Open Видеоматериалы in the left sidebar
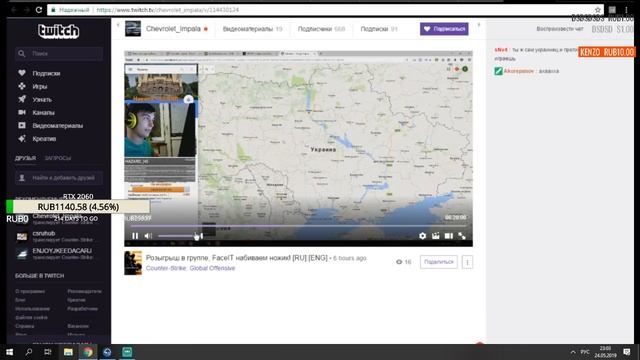The height and width of the screenshot is (360, 640). point(58,126)
